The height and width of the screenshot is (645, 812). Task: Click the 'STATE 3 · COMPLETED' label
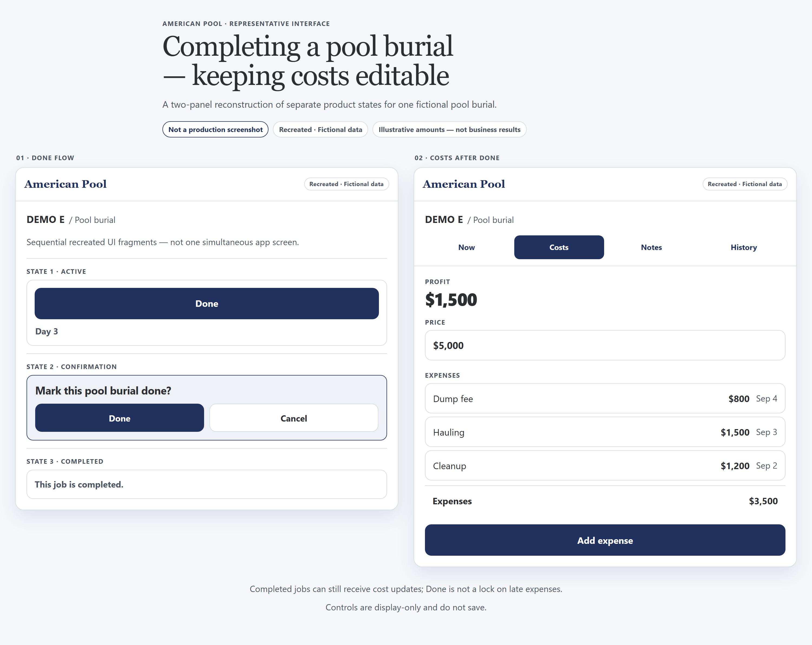[x=65, y=461]
